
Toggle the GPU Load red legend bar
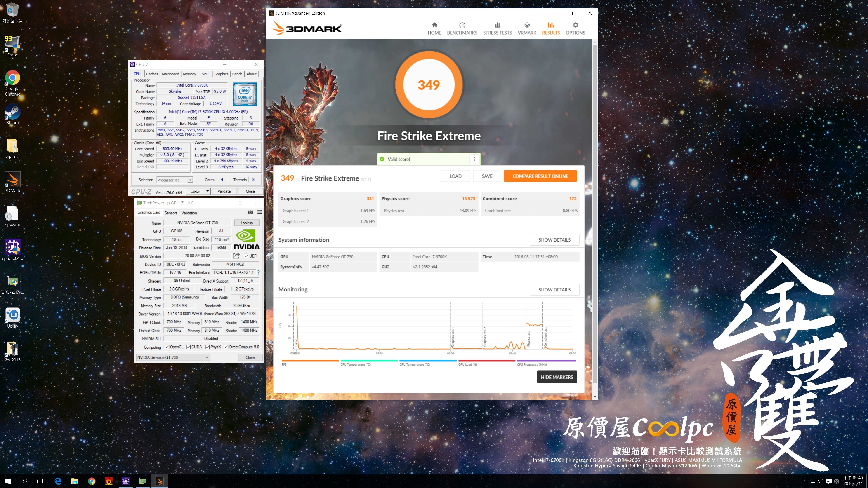487,361
